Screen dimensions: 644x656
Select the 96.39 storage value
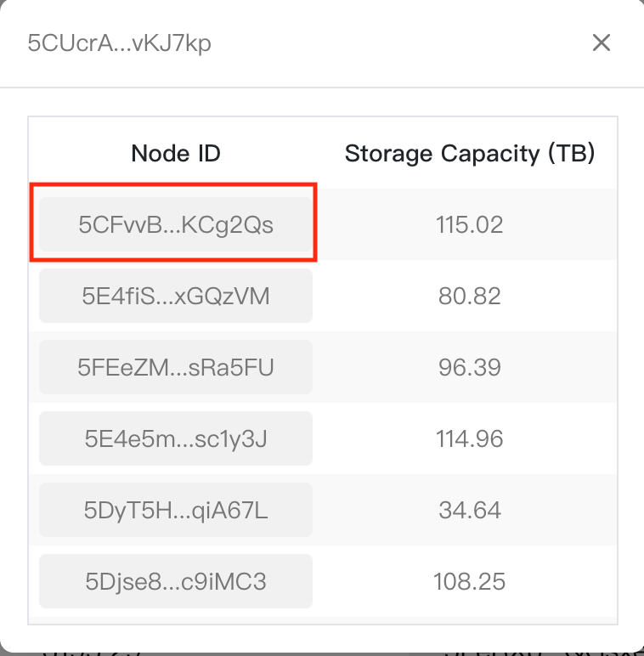pos(470,368)
